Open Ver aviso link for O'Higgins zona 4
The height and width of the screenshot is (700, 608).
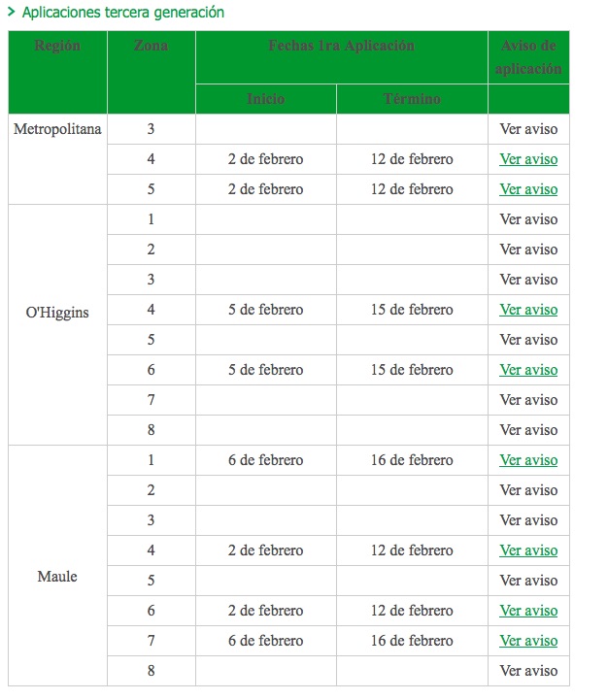(x=528, y=310)
